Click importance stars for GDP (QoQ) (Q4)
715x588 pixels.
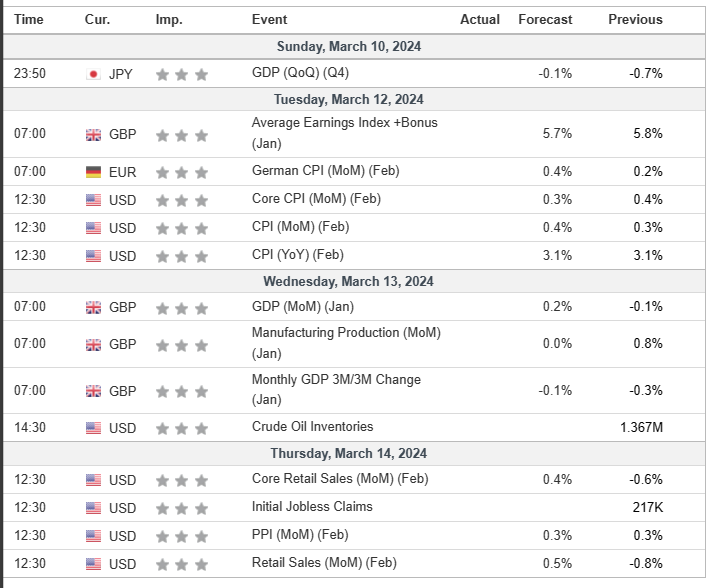coord(181,74)
